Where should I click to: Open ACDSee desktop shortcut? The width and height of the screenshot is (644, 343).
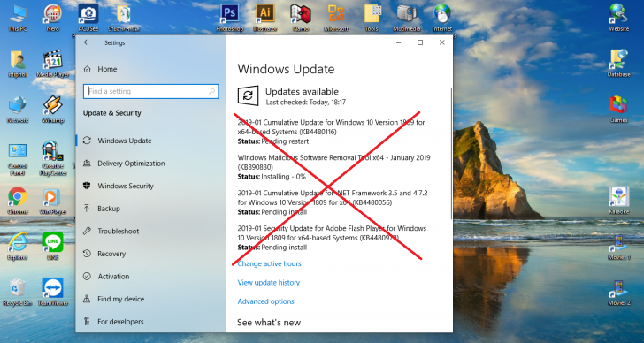pyautogui.click(x=88, y=18)
